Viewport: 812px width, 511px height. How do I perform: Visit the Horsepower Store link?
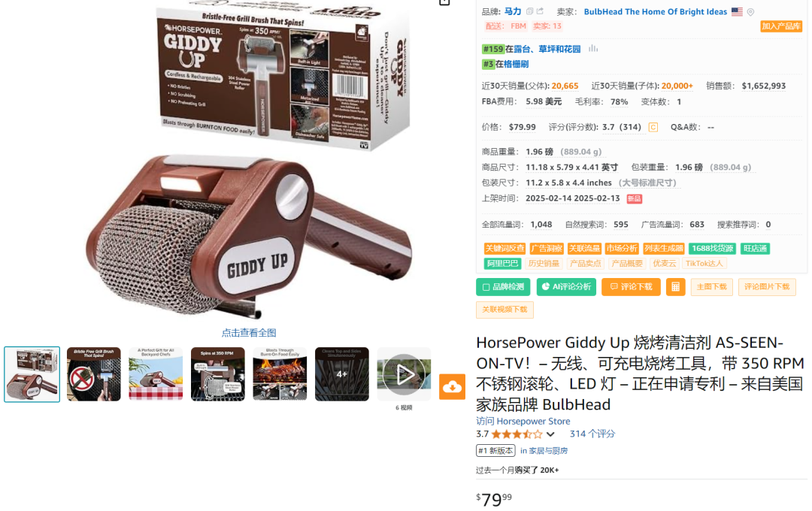click(x=523, y=422)
